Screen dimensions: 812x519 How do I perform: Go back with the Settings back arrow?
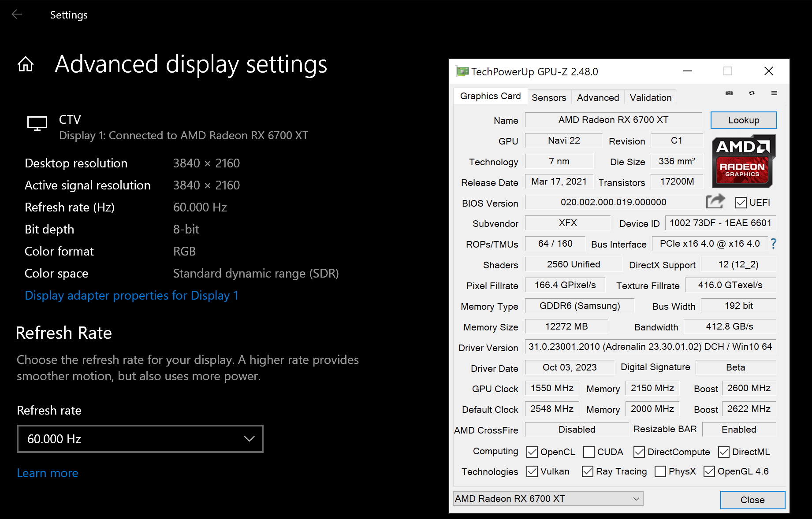pyautogui.click(x=17, y=15)
